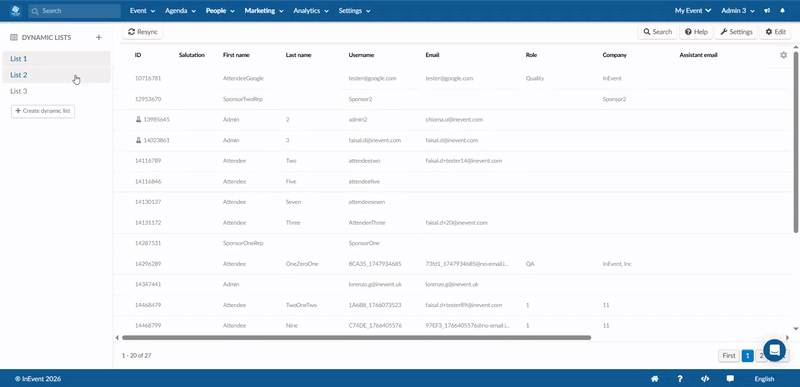Viewport: 800px width, 387px height.
Task: Click the ID column header
Action: tap(138, 55)
